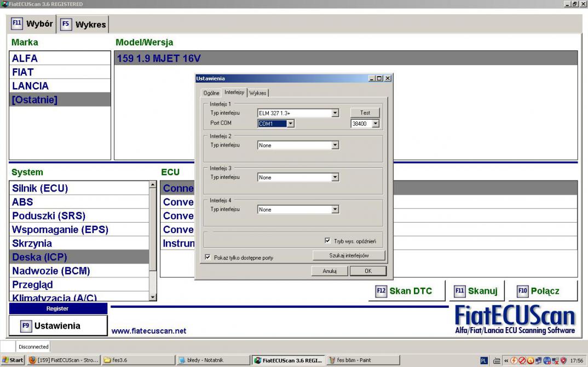588x367 pixels.
Task: Select ABS in the System list
Action: [79, 202]
